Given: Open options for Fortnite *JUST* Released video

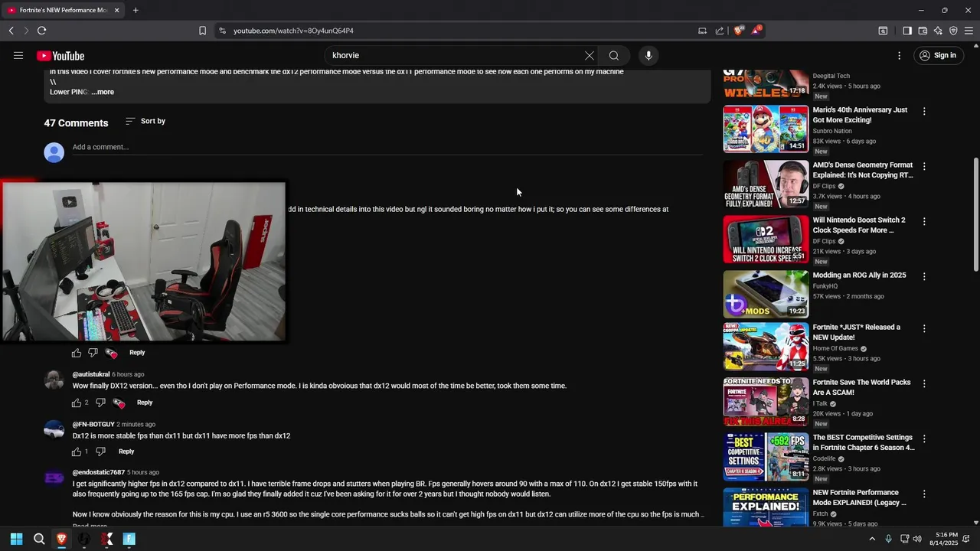Looking at the screenshot, I should click(x=924, y=328).
